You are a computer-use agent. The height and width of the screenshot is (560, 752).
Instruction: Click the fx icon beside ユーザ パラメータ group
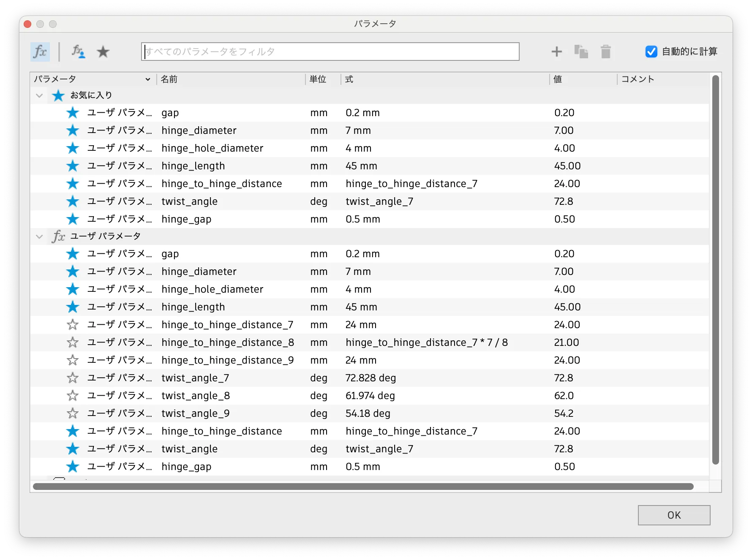point(58,236)
